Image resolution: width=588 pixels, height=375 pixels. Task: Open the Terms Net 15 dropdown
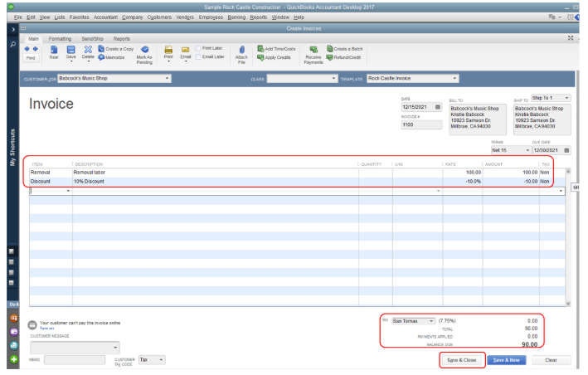[527, 150]
